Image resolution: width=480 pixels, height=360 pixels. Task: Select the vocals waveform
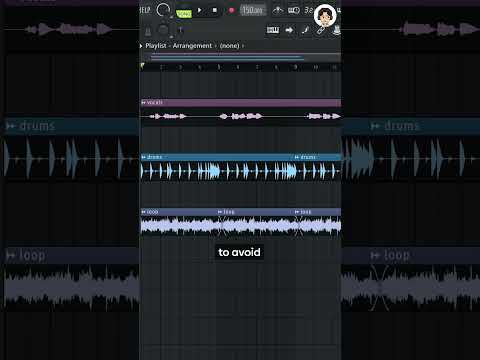(241, 116)
